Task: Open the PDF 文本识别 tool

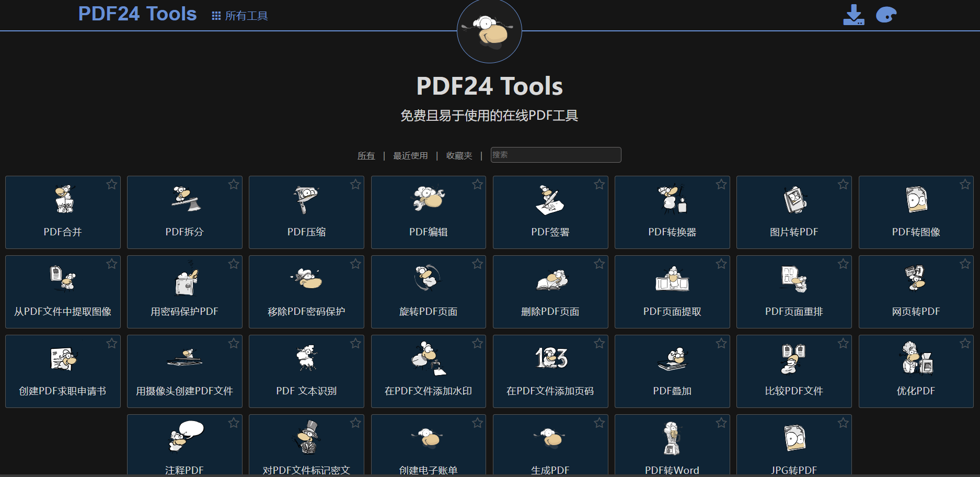Action: [x=306, y=371]
